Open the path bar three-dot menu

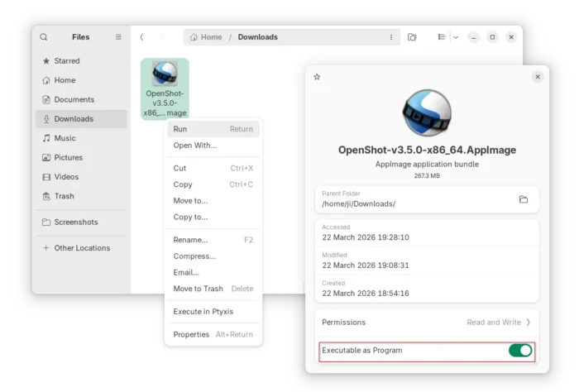click(391, 37)
